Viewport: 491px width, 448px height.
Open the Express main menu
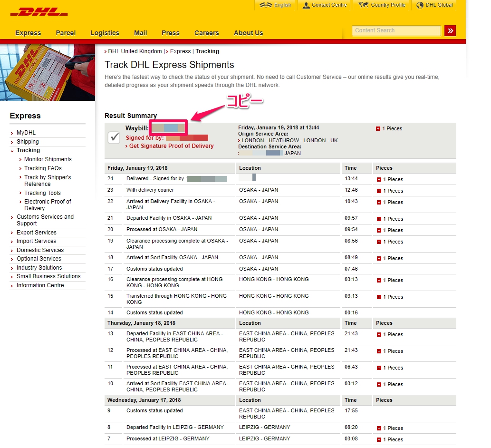click(x=28, y=33)
